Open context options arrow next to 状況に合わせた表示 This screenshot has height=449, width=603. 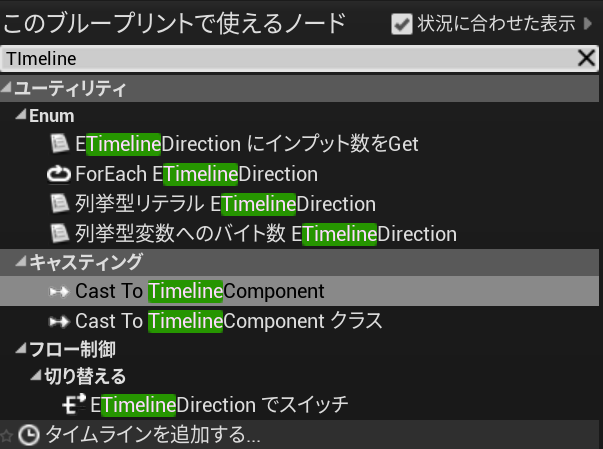(x=588, y=23)
